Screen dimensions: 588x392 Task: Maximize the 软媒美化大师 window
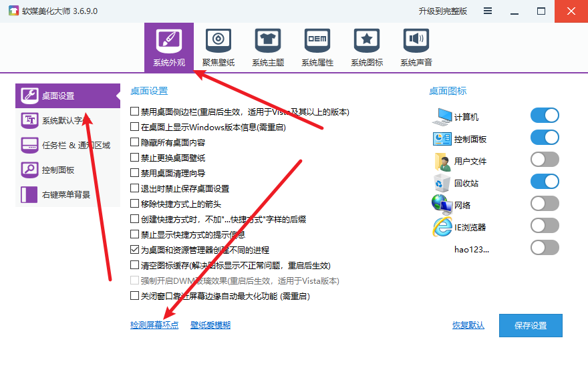click(x=541, y=11)
